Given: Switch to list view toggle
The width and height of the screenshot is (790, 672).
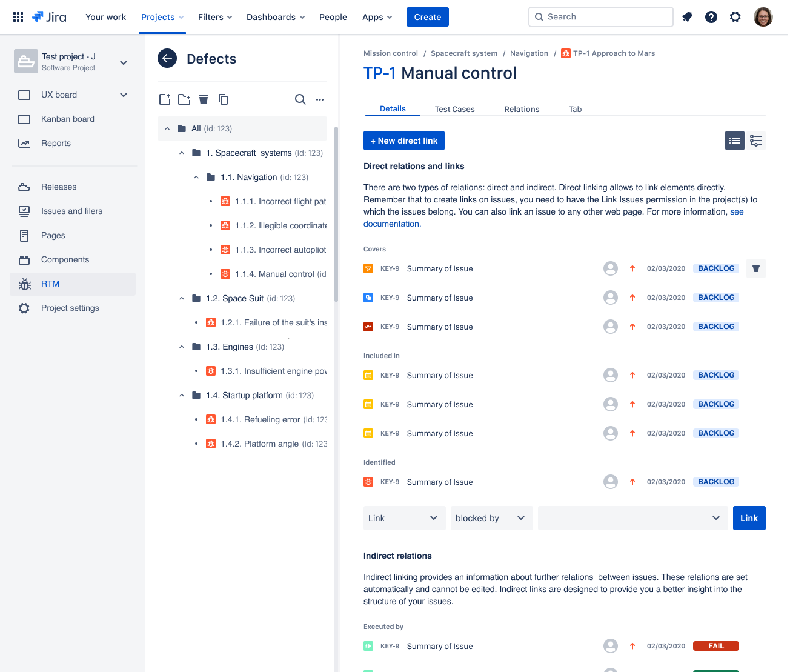Looking at the screenshot, I should pos(735,141).
